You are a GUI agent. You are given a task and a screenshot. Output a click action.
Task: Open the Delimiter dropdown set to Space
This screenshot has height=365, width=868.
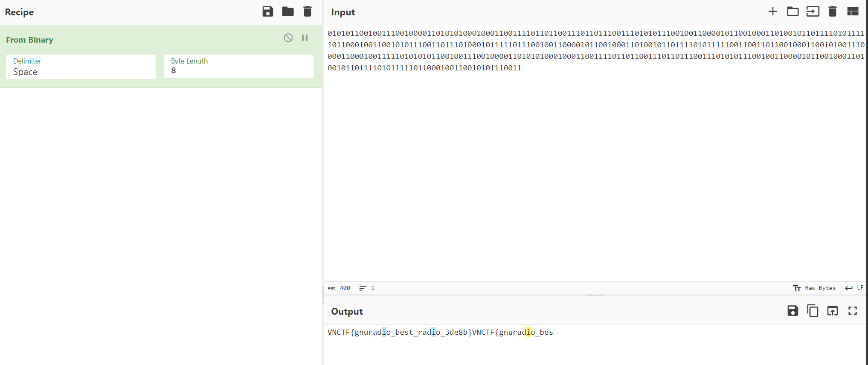pyautogui.click(x=81, y=67)
